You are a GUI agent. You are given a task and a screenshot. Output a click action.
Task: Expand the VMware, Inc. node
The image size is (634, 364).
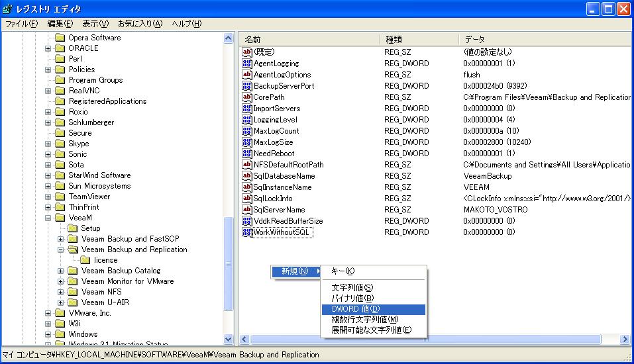(48, 314)
